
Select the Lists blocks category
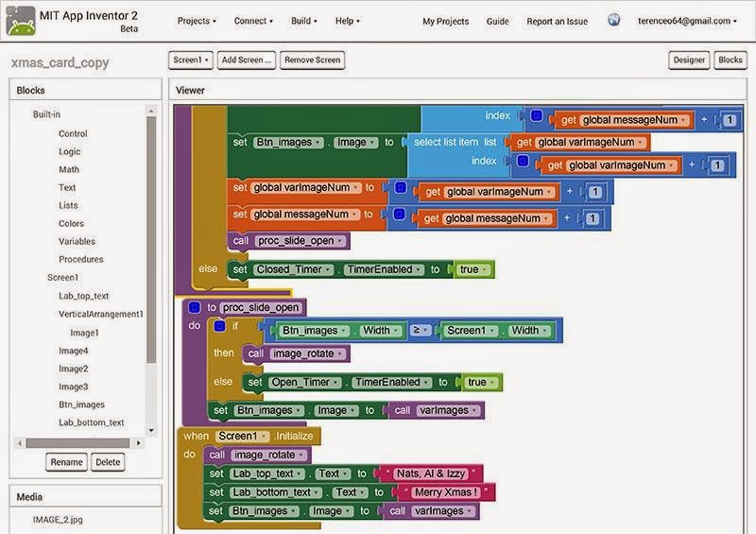click(68, 205)
